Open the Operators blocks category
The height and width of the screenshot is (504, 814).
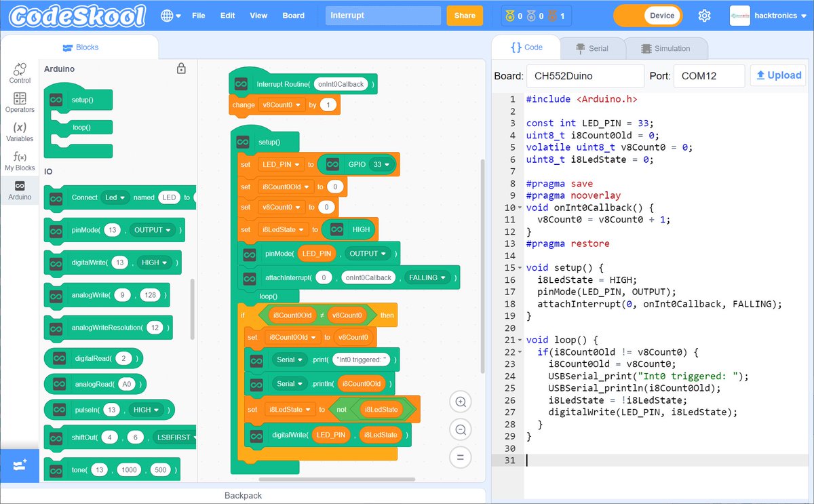pyautogui.click(x=20, y=102)
